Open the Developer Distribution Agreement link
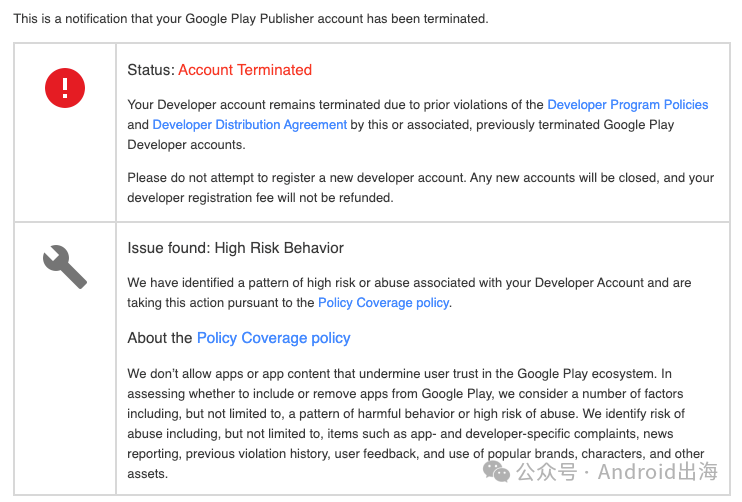The image size is (742, 502). click(x=249, y=124)
